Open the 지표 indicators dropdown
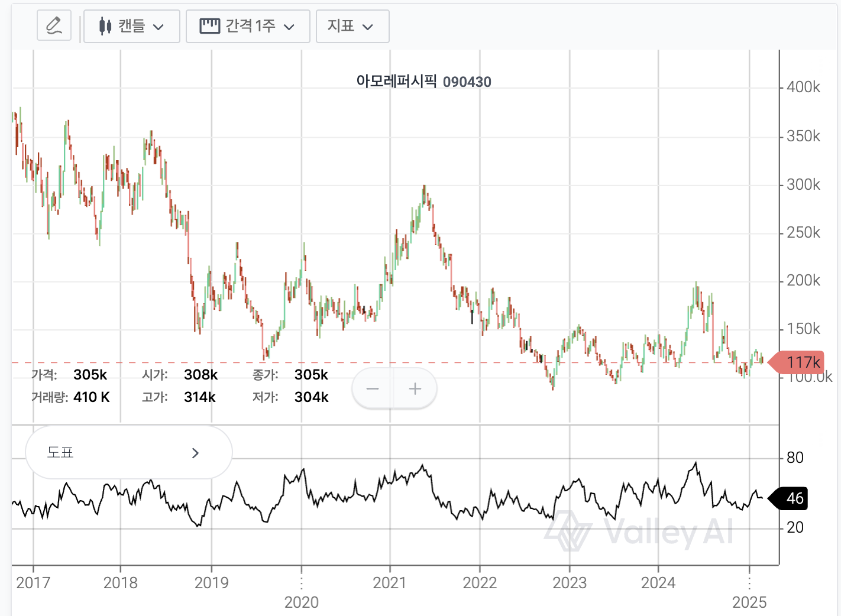This screenshot has height=616, width=841. (352, 27)
